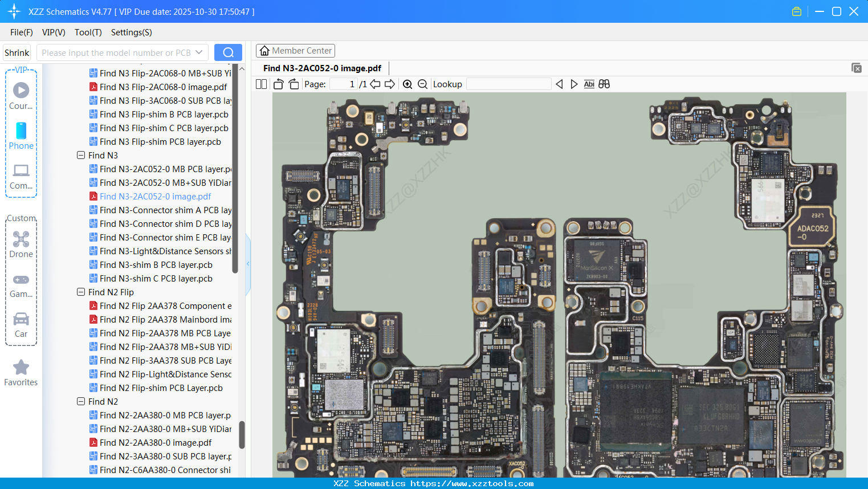Click the tree list scroll-up arrow
Viewport: 868px width, 489px height.
click(x=242, y=68)
